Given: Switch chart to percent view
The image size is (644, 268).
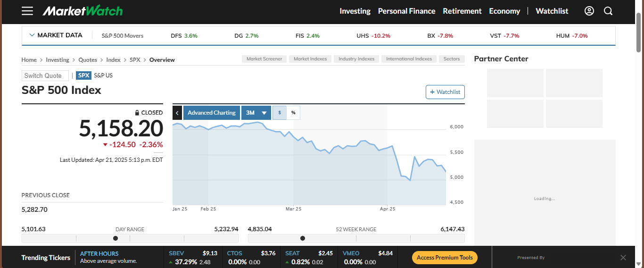Looking at the screenshot, I should tap(293, 113).
